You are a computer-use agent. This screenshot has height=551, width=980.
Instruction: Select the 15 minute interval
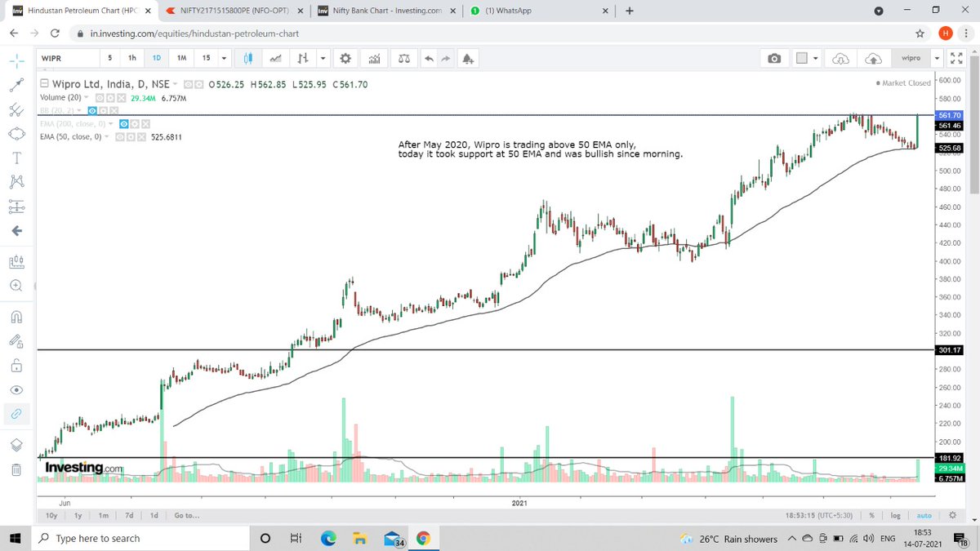pyautogui.click(x=207, y=58)
